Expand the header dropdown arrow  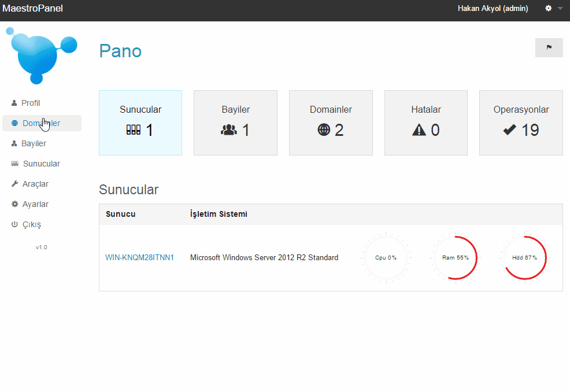(x=560, y=8)
